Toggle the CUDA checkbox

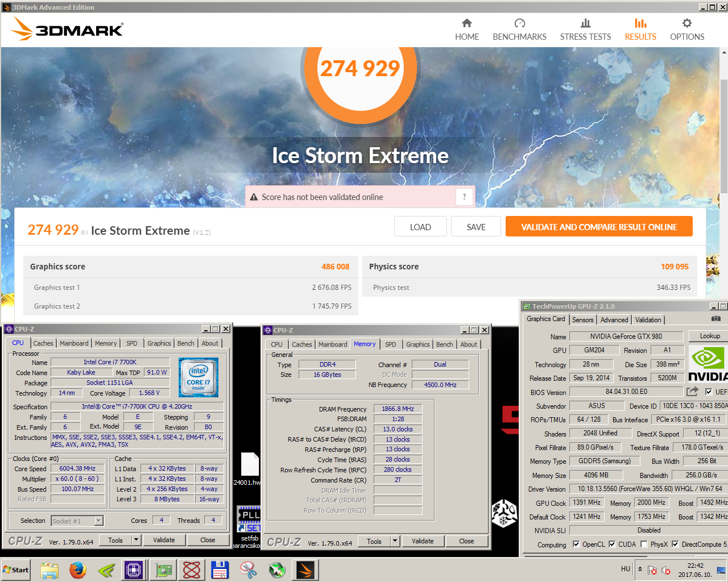[612, 544]
